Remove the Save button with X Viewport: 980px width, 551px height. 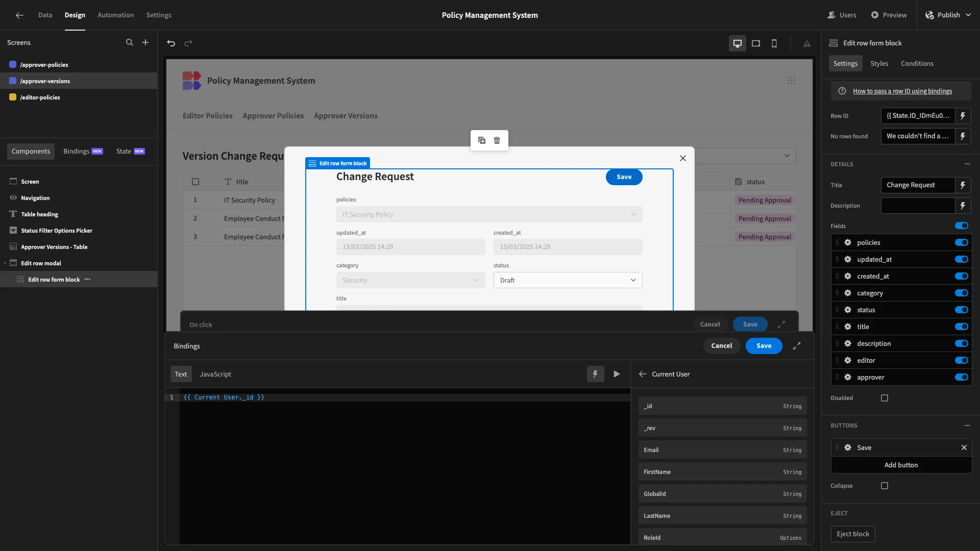[x=964, y=448]
